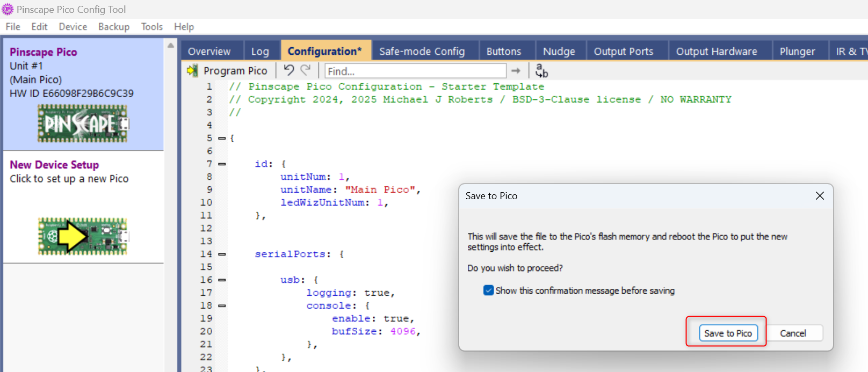Redo the last edit

click(x=306, y=70)
